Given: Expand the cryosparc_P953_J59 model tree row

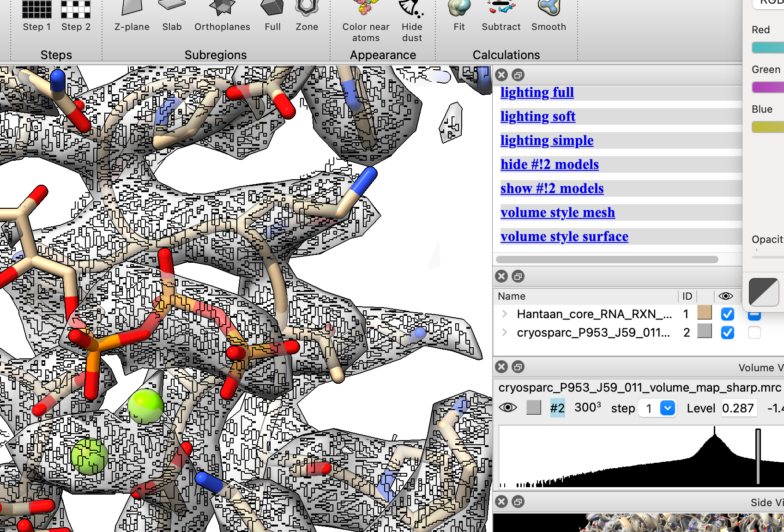Looking at the screenshot, I should pos(504,332).
